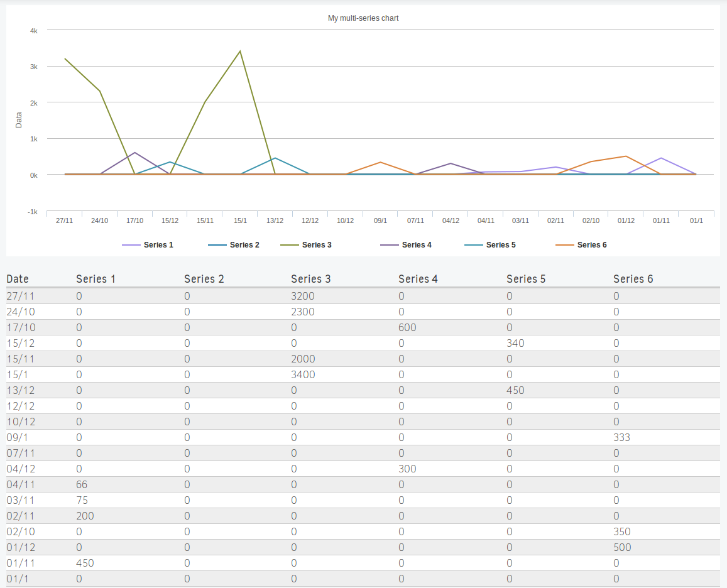Viewport: 727px width, 588px height.
Task: Click the 'Data' y-axis title
Action: click(19, 120)
